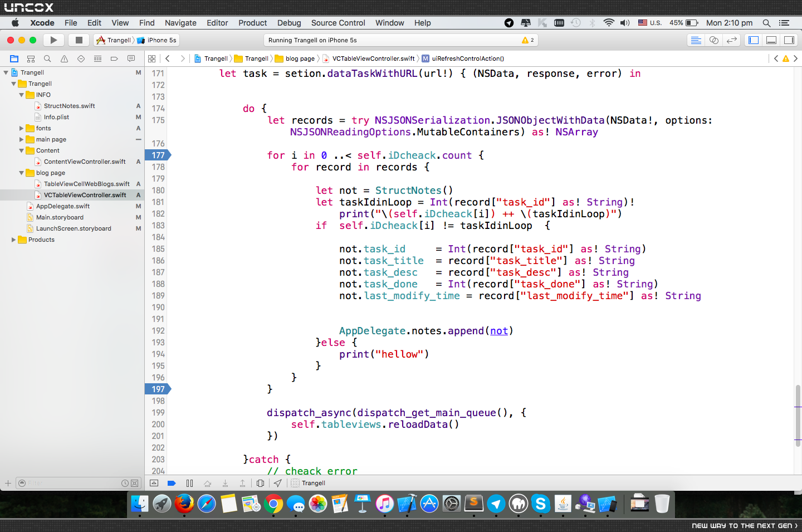Open the Issue navigator
The image size is (802, 532).
pos(64,58)
